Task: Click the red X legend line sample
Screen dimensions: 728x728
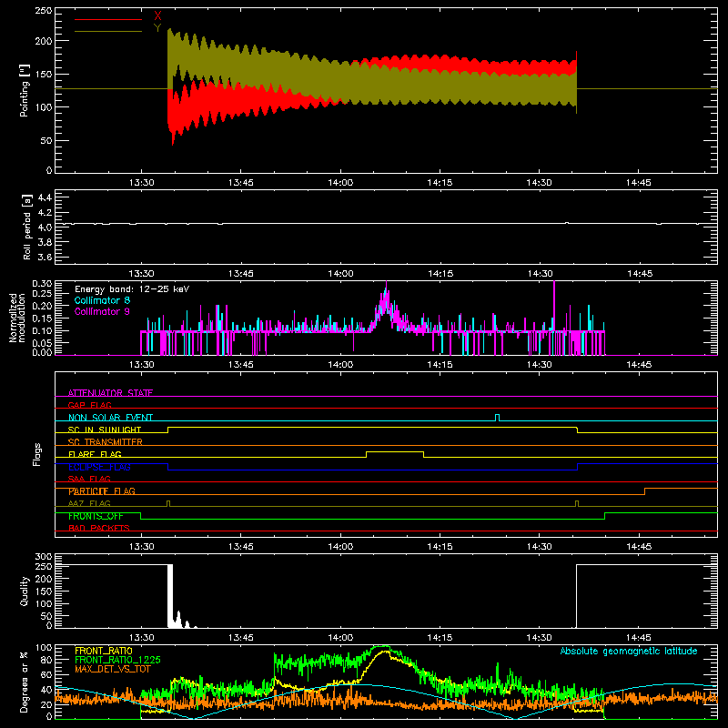Action: point(108,19)
